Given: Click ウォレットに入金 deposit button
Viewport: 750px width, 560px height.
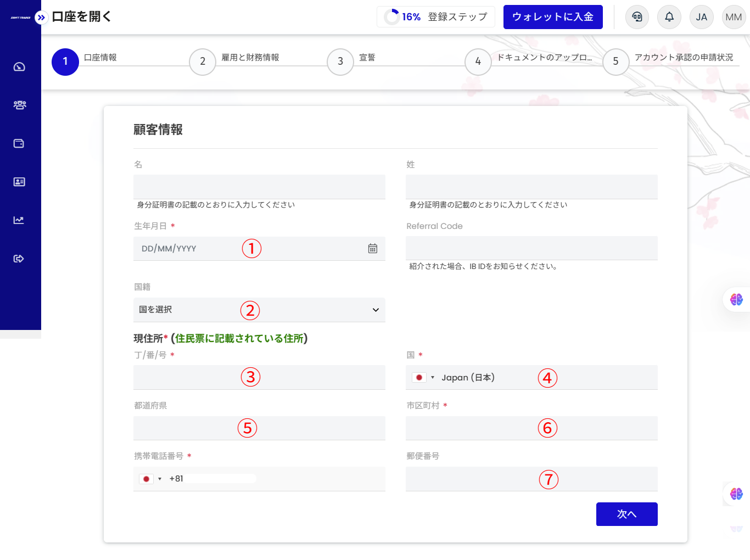Looking at the screenshot, I should (552, 17).
